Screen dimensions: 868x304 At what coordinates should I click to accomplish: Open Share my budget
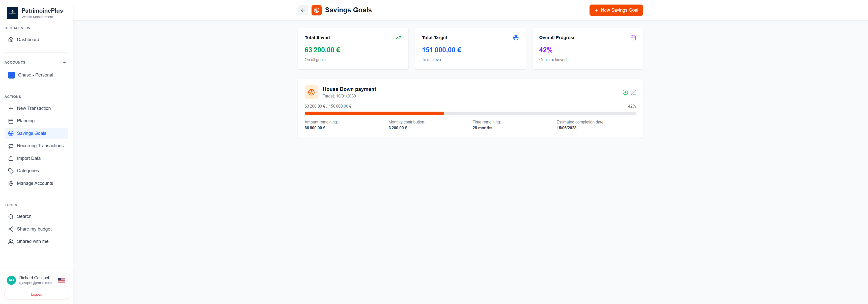click(34, 229)
